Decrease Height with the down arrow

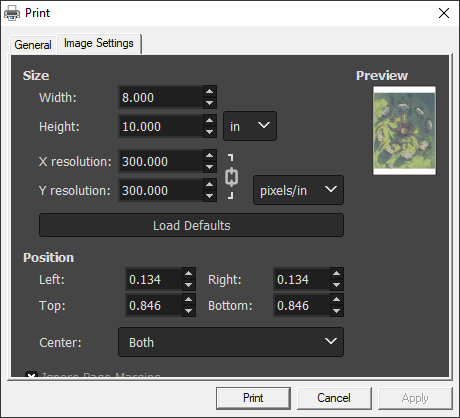click(x=210, y=132)
